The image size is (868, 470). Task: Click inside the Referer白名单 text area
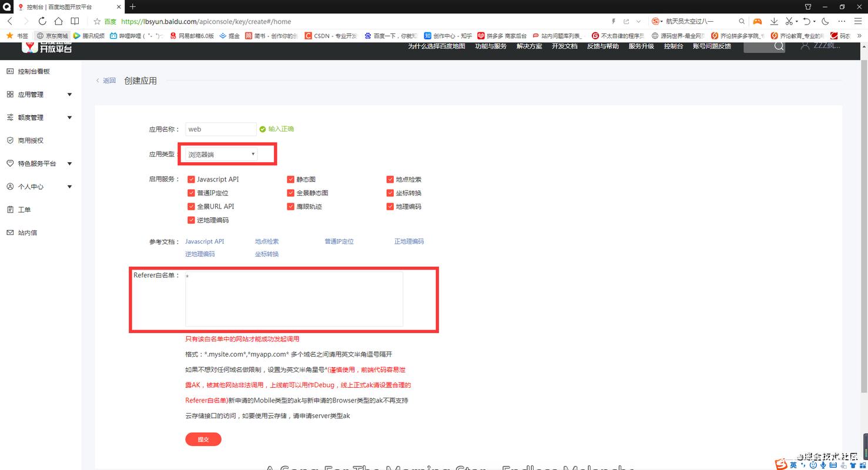[294, 298]
